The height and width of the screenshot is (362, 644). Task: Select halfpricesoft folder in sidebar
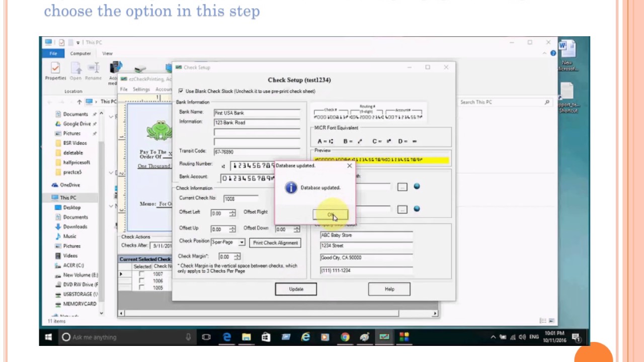tap(76, 162)
